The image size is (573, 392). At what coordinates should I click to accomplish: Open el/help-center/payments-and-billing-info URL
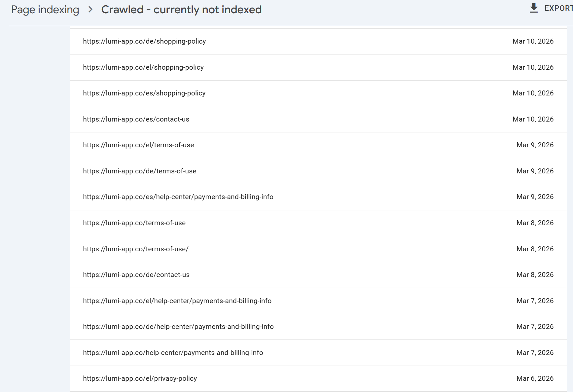(177, 301)
